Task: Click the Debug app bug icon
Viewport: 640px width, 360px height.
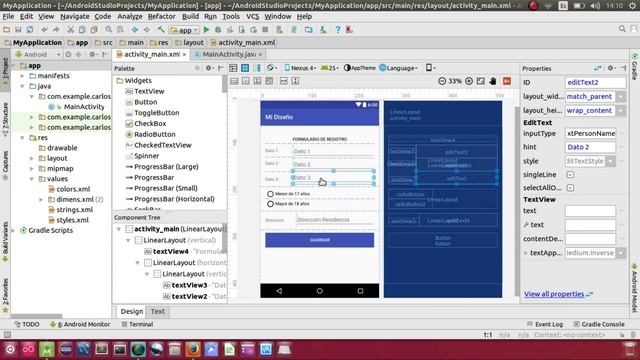Action: pos(218,29)
